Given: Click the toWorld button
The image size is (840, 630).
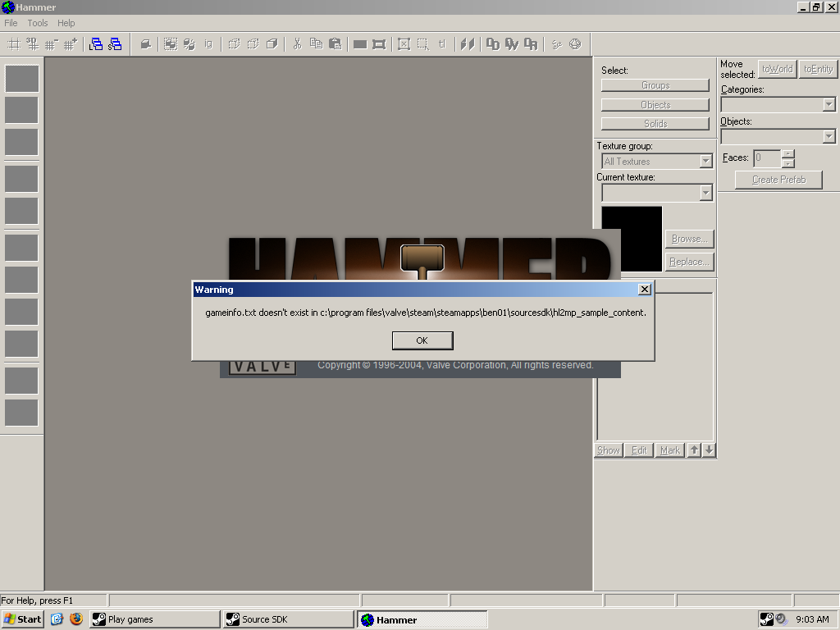Looking at the screenshot, I should point(778,69).
